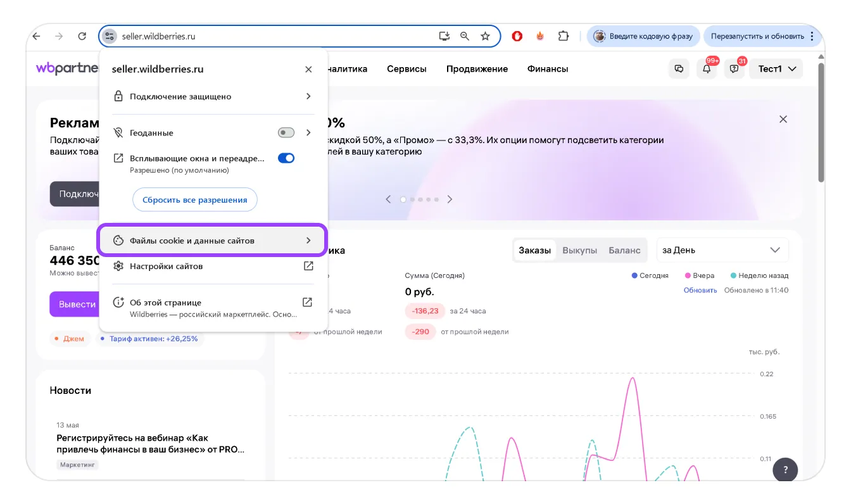Open the browser extensions puzzle icon
Image resolution: width=851 pixels, height=504 pixels.
click(x=563, y=36)
